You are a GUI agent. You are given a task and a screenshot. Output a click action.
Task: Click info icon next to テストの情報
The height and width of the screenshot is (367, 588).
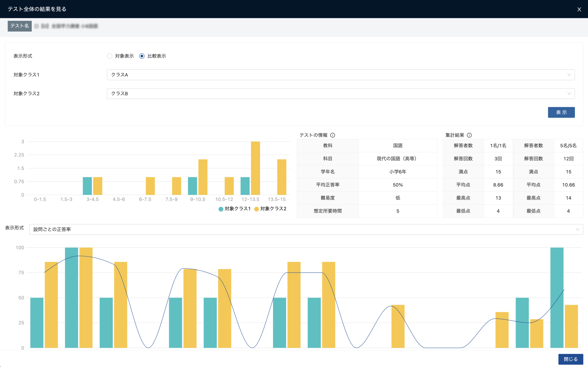[x=333, y=135]
